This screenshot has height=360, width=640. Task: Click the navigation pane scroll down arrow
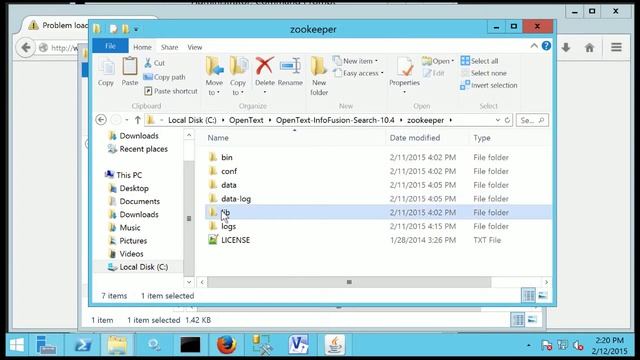189,282
